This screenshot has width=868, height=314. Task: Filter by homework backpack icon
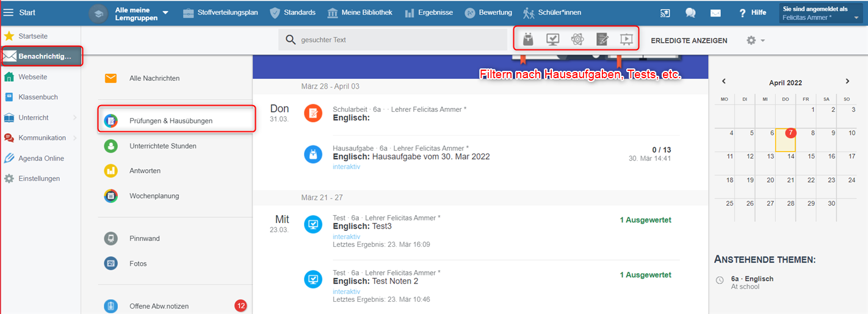coord(528,40)
